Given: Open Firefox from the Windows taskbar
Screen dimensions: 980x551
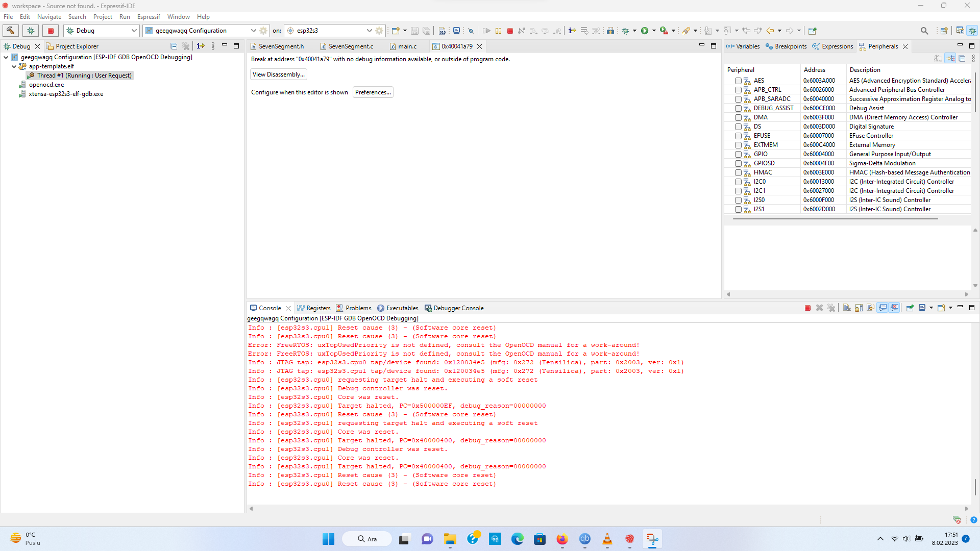Looking at the screenshot, I should (x=562, y=539).
